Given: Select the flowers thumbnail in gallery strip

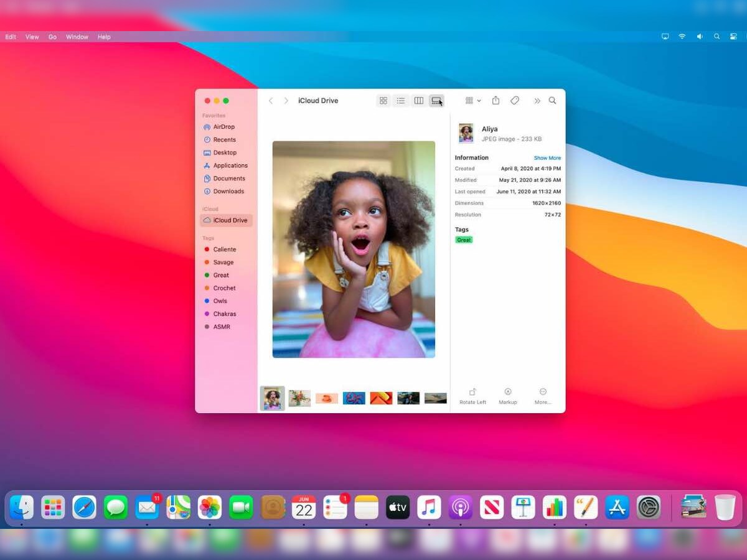Looking at the screenshot, I should pyautogui.click(x=299, y=398).
